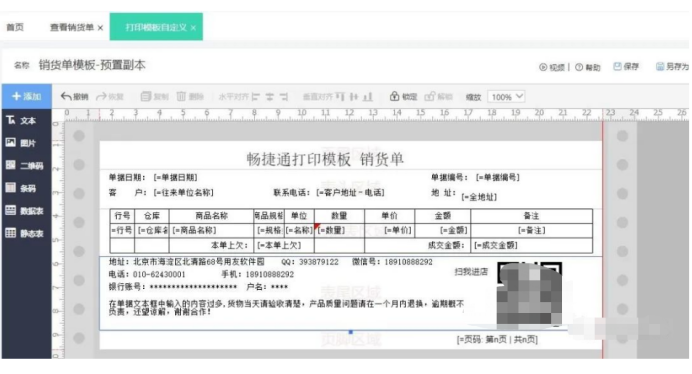The width and height of the screenshot is (692, 374).
Task: Close the 查看销货单 tab
Action: pos(100,28)
